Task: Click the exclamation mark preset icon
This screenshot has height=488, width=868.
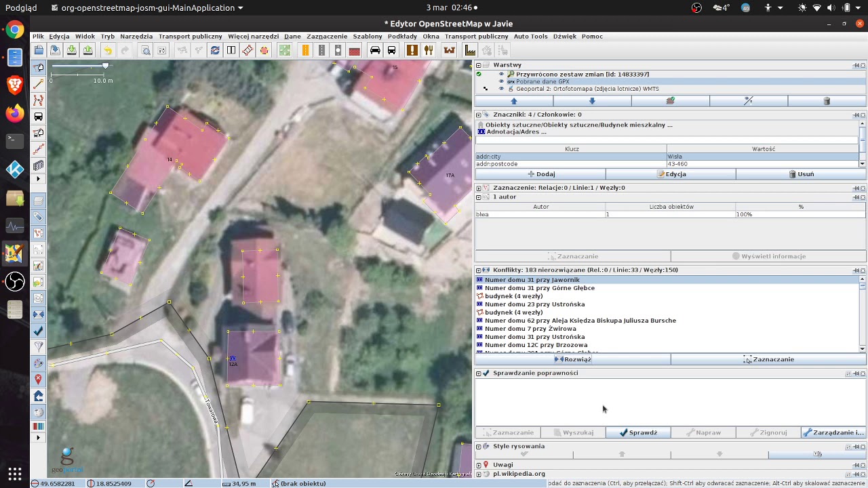Action: click(412, 50)
